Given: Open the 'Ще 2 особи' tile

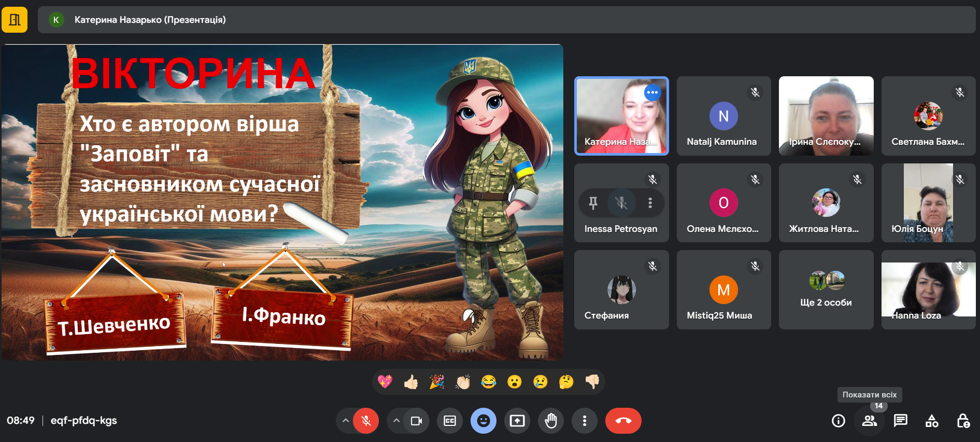Looking at the screenshot, I should tap(826, 290).
